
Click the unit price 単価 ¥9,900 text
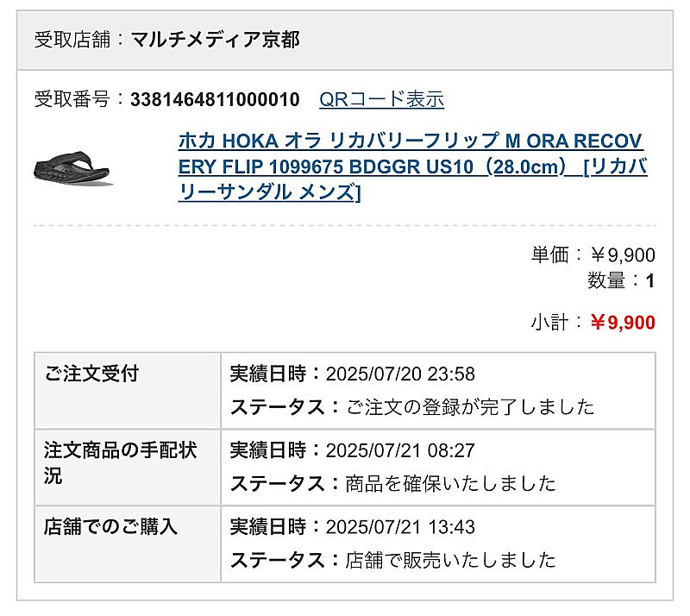(x=593, y=255)
